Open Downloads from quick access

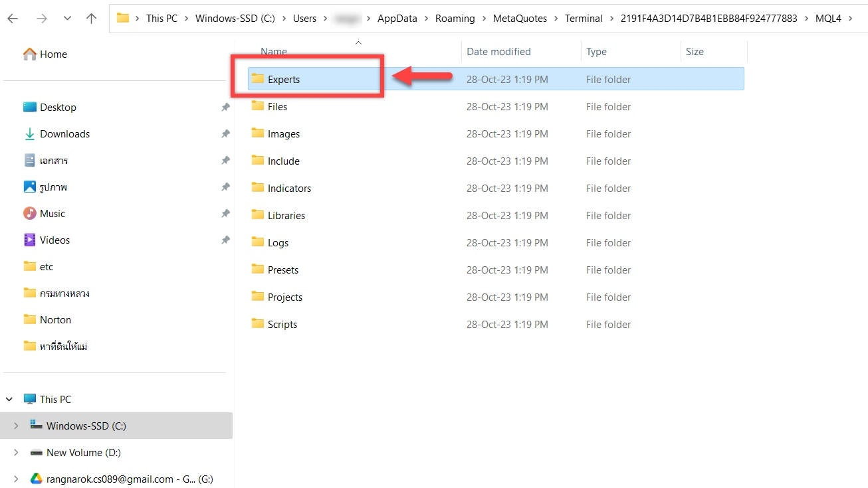coord(64,134)
